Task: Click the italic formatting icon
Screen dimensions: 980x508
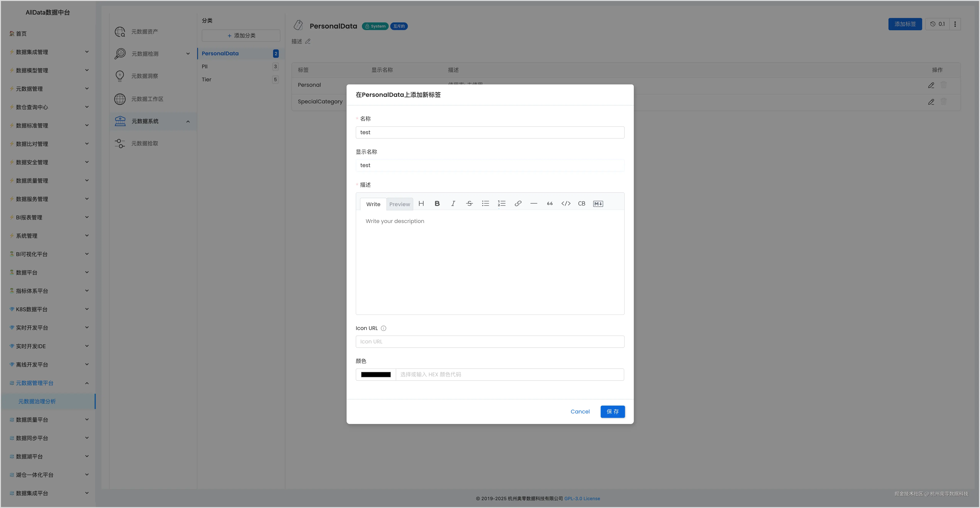Action: coord(453,204)
